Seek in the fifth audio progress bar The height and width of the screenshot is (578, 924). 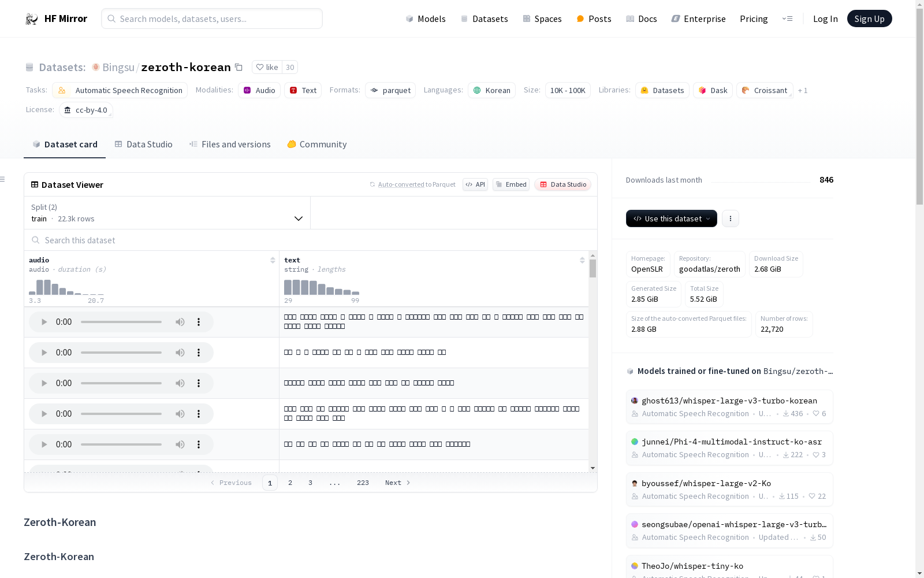pos(121,444)
